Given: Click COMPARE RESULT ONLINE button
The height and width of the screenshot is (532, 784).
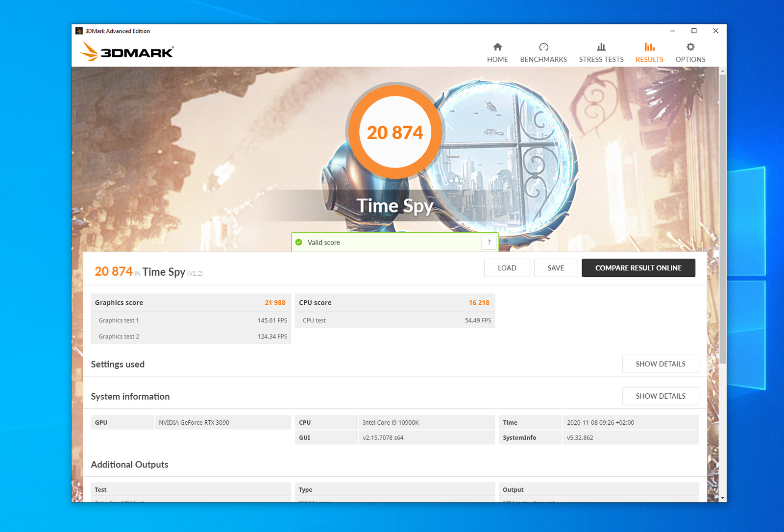Looking at the screenshot, I should click(x=638, y=268).
